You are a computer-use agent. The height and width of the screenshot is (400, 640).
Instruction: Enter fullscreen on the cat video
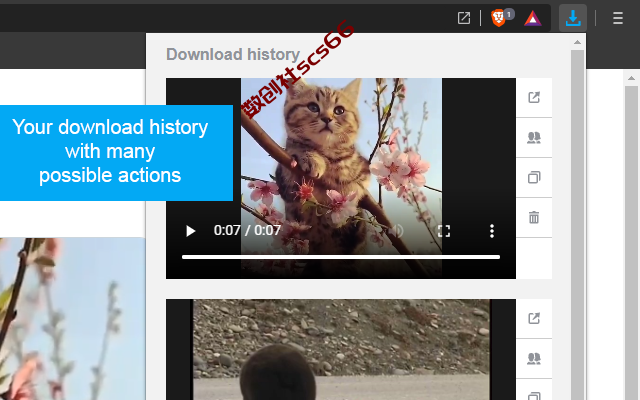pyautogui.click(x=444, y=231)
